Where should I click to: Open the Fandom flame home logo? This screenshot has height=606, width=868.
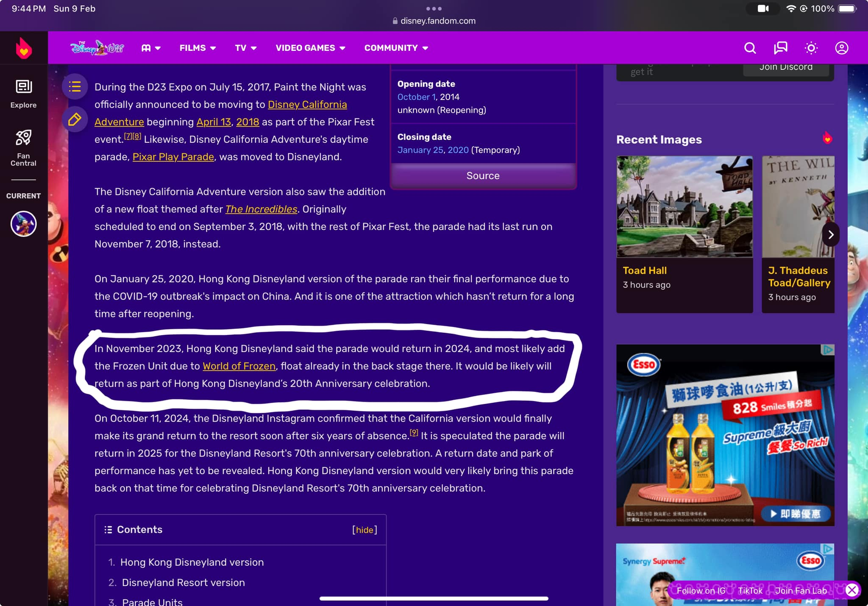(24, 48)
